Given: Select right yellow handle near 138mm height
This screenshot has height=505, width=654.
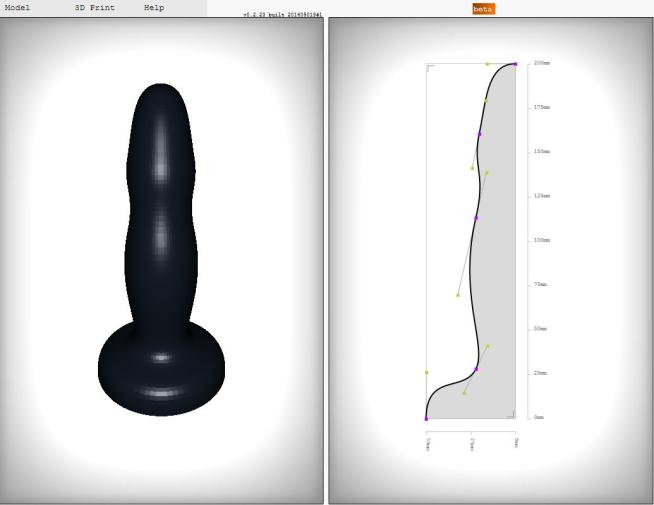Looking at the screenshot, I should click(486, 172).
